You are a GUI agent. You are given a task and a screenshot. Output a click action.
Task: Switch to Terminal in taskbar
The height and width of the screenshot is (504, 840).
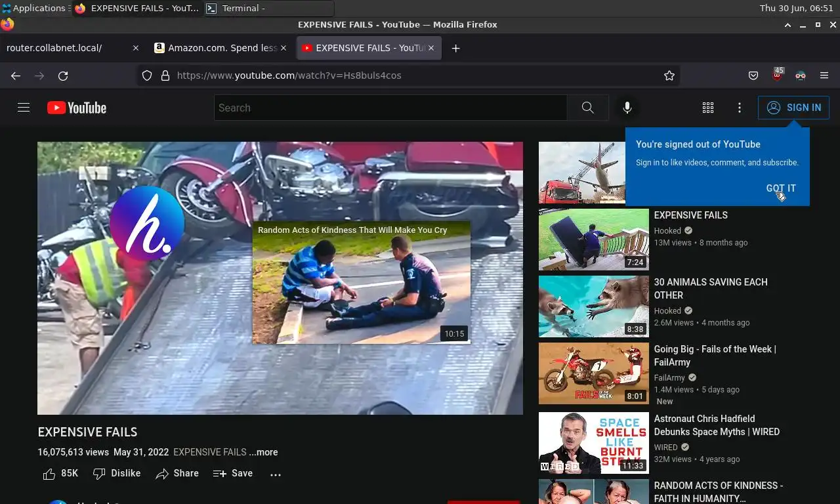point(270,9)
